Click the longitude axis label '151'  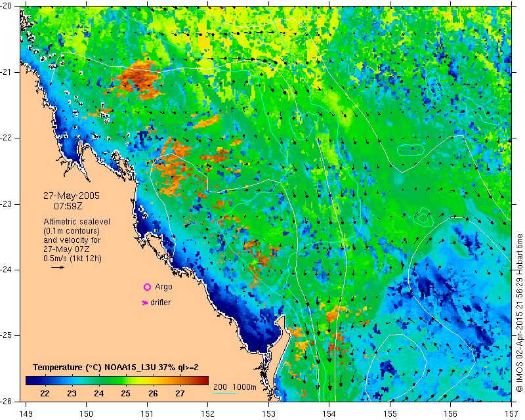147,414
